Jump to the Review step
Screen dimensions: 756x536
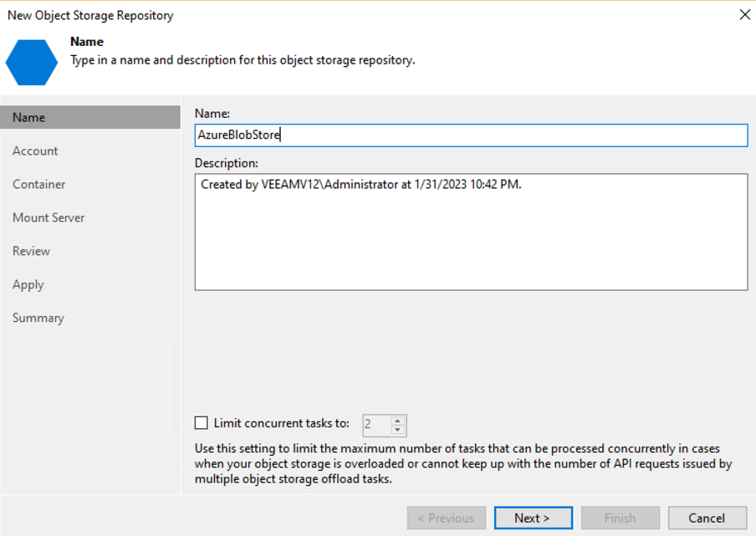pos(31,252)
